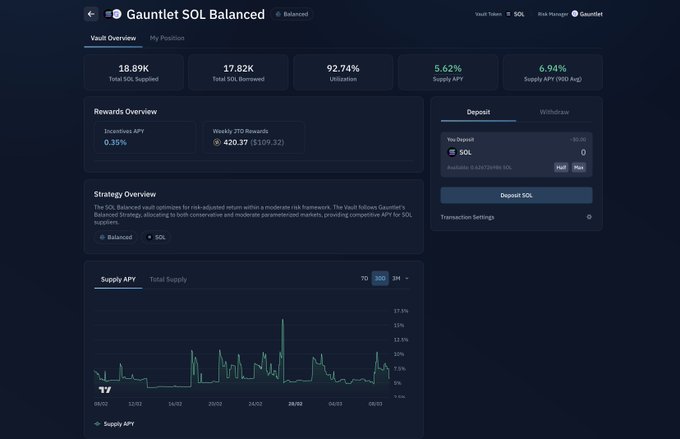Click the Gauntlet risk manager icon
The height and width of the screenshot is (439, 680).
point(574,15)
